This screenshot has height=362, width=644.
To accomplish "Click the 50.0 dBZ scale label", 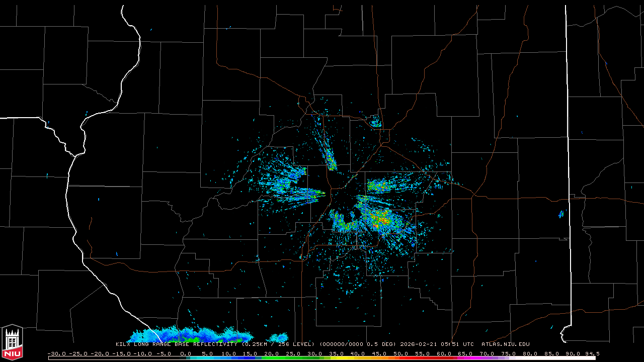I will (x=400, y=353).
